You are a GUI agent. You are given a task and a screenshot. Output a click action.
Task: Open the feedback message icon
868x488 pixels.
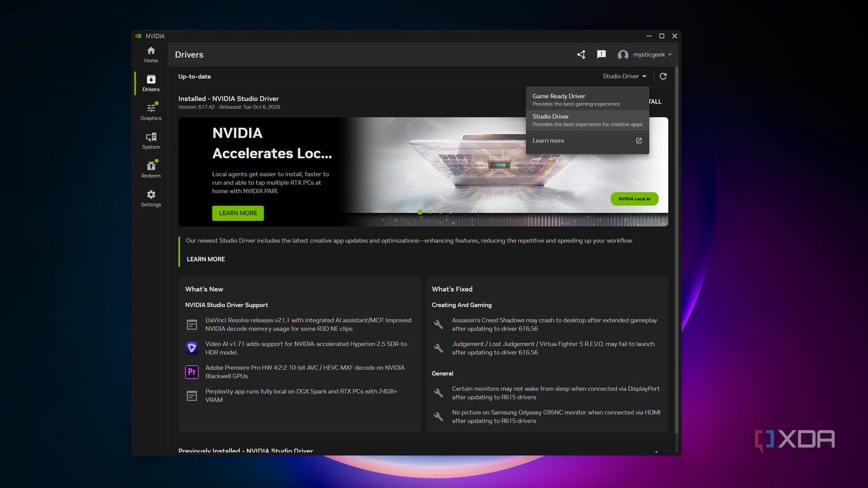point(601,54)
